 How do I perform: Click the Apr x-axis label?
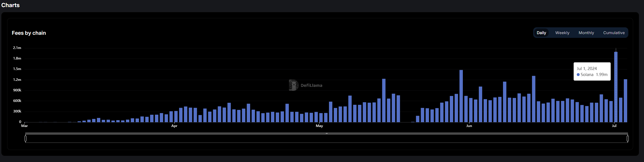click(174, 126)
